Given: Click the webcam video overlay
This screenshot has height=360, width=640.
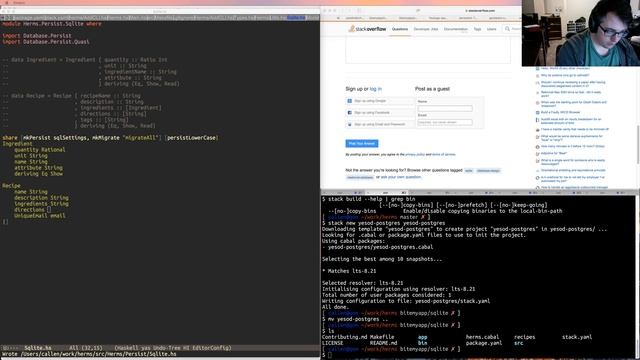Looking at the screenshot, I should (x=580, y=33).
